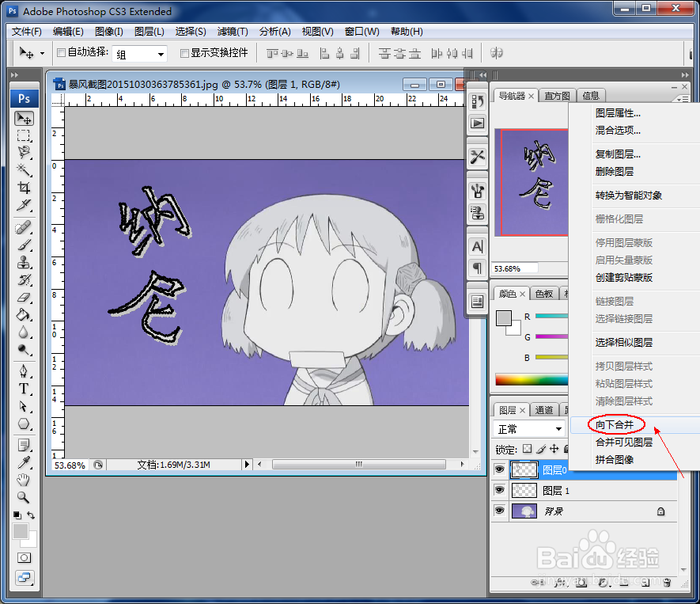Screen dimensions: 700x604
Task: Open the blend mode dropdown showing 正常
Action: (526, 428)
